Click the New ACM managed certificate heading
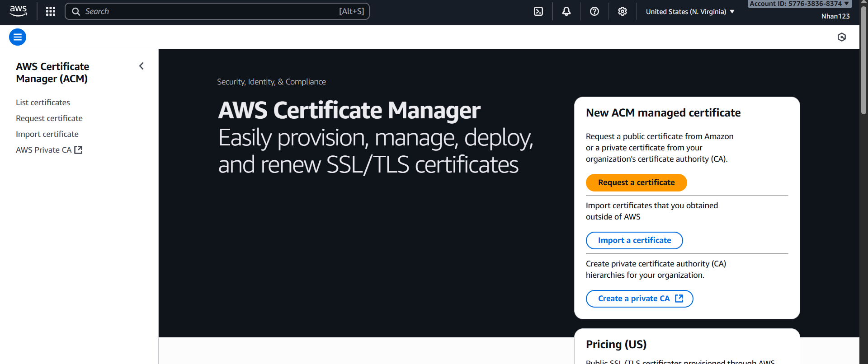 pos(663,113)
